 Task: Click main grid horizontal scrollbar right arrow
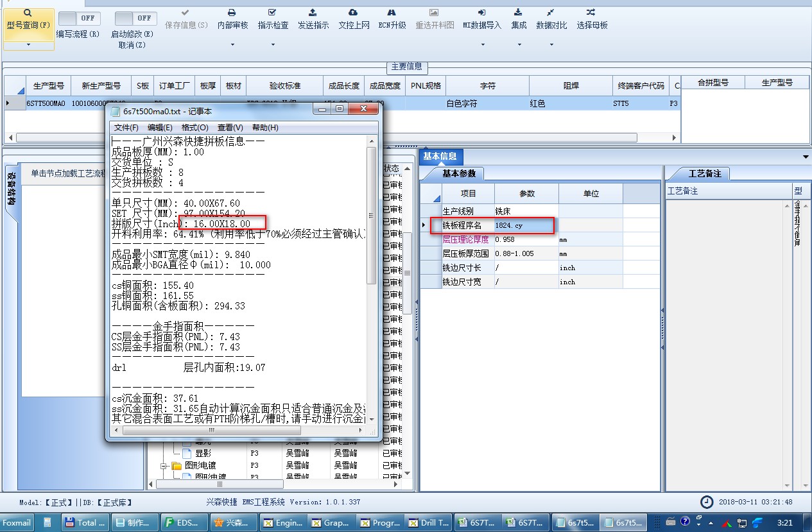(674, 137)
